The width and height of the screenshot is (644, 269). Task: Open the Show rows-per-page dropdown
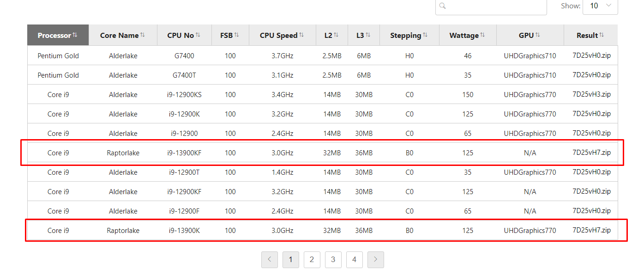(x=600, y=6)
